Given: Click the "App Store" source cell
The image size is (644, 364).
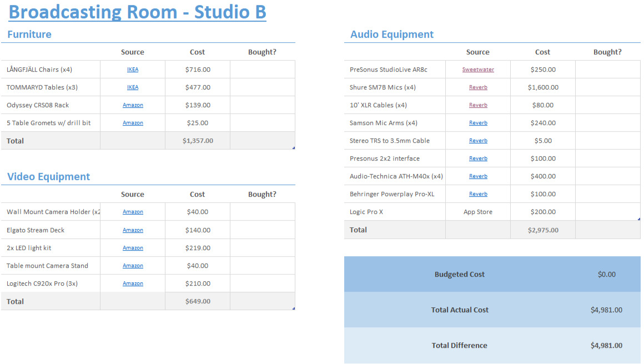Looking at the screenshot, I should click(478, 212).
